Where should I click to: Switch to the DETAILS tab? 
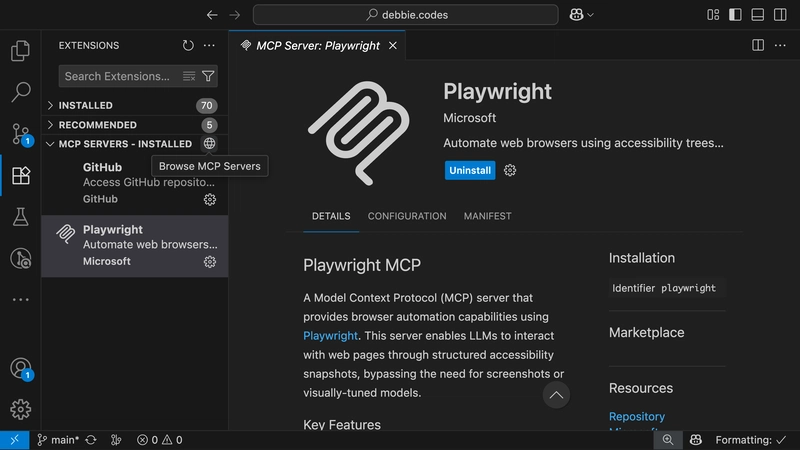coord(331,216)
